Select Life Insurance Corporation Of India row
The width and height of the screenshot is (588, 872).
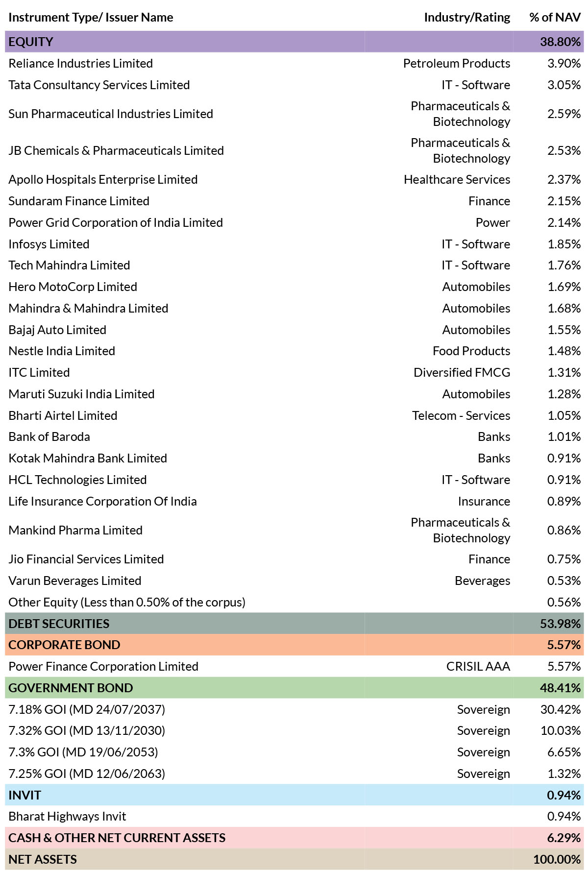click(x=294, y=501)
